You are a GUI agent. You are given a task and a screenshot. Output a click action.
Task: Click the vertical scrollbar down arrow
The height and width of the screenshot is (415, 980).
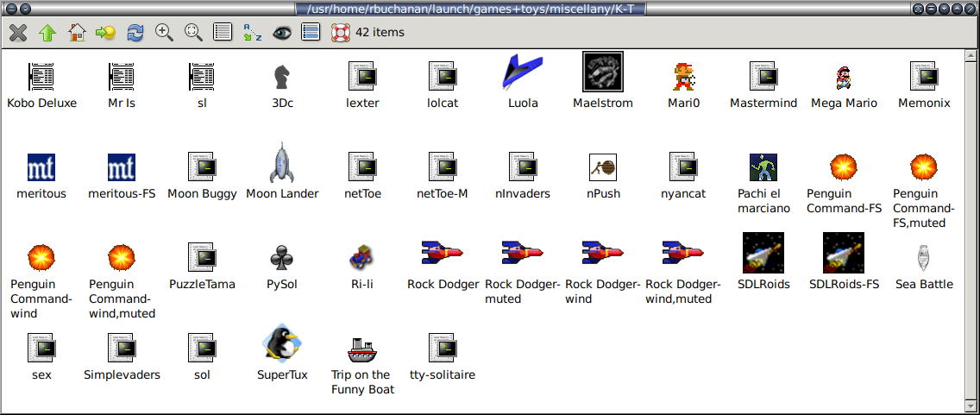pos(970,406)
